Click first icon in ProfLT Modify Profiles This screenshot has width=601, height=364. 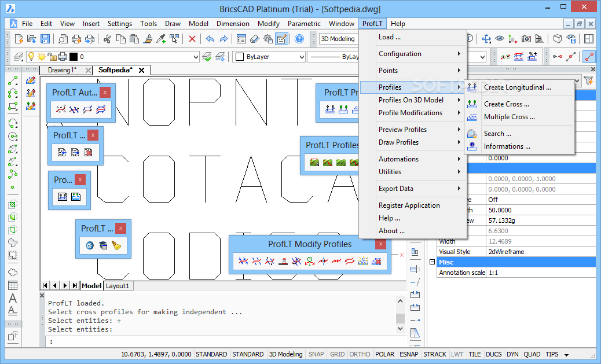tap(243, 262)
